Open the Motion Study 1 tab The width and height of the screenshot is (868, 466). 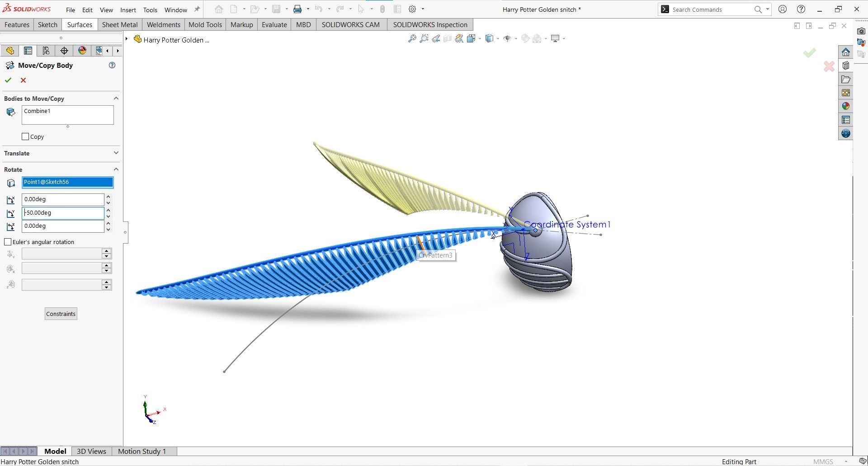(x=142, y=451)
